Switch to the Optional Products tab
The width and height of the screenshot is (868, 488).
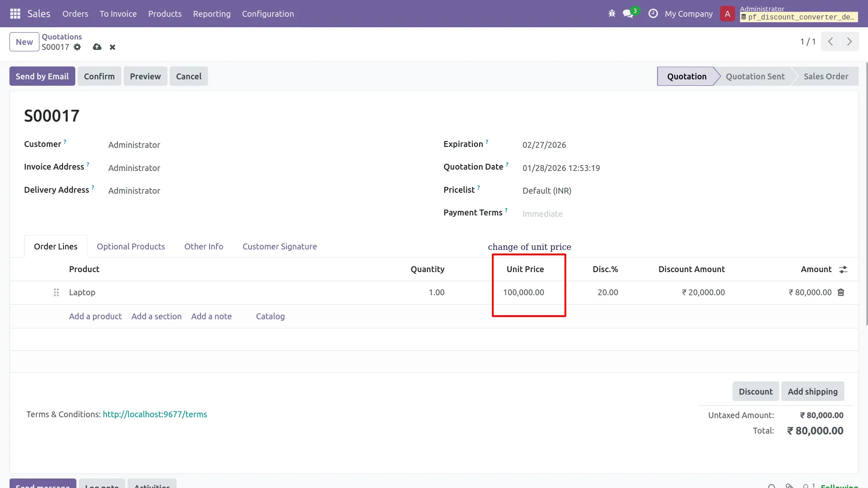pos(131,246)
